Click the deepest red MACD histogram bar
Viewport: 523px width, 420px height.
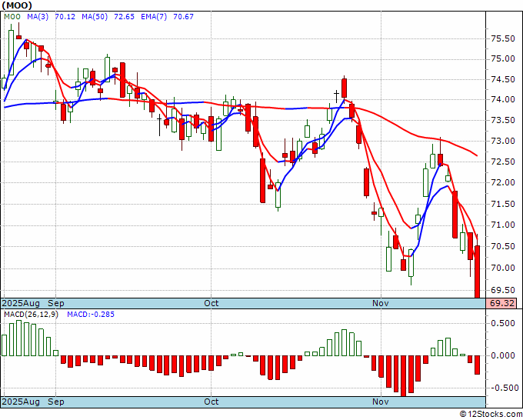pos(404,376)
